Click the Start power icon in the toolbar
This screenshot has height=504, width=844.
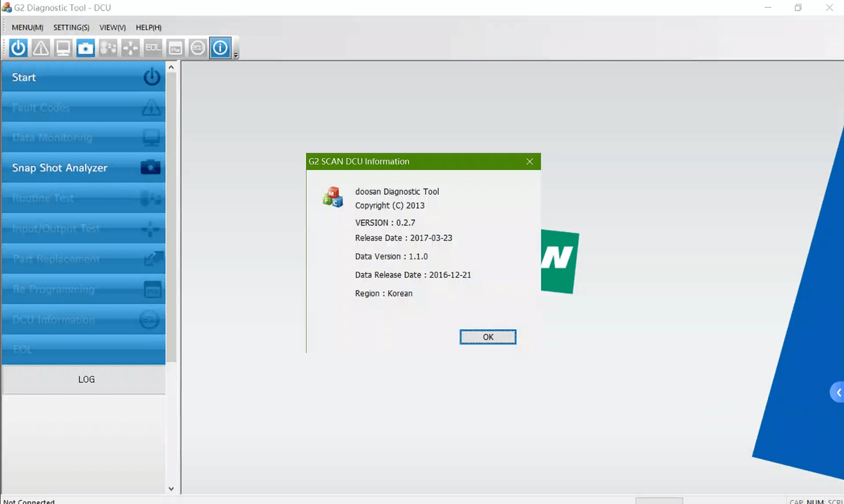[18, 48]
